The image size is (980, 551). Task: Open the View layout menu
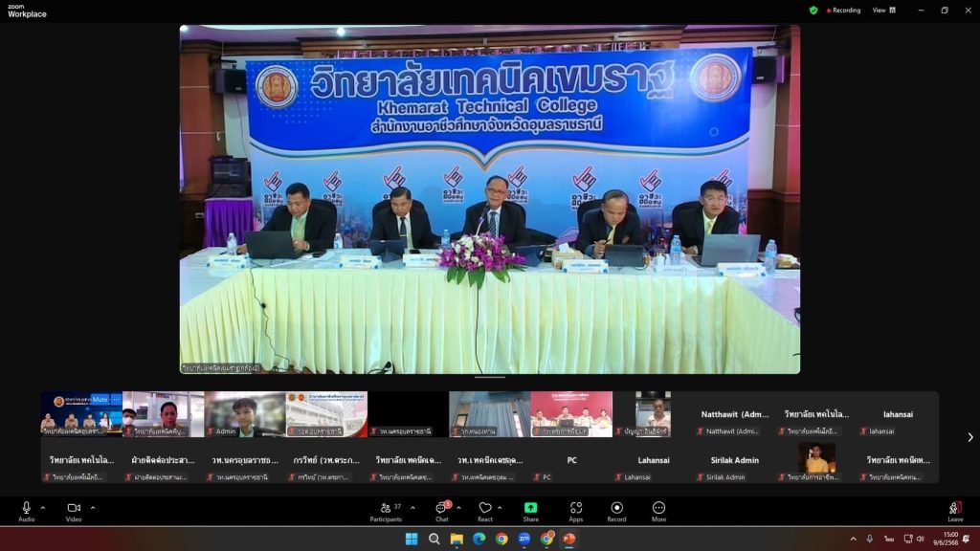(882, 11)
